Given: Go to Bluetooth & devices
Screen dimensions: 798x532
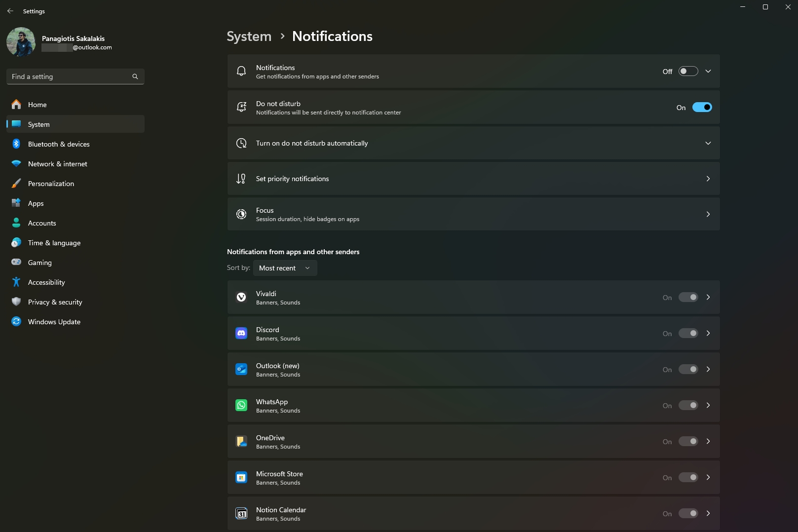Looking at the screenshot, I should tap(76, 144).
